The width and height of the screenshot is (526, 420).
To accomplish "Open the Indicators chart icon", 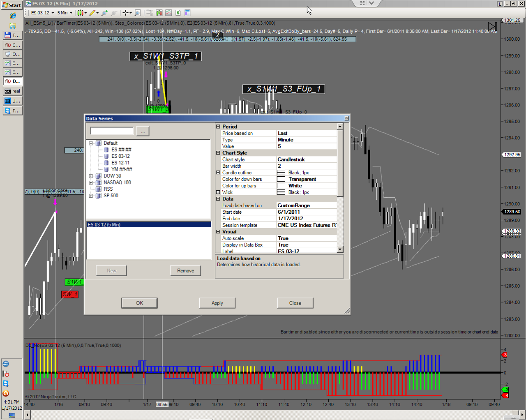I will (168, 13).
